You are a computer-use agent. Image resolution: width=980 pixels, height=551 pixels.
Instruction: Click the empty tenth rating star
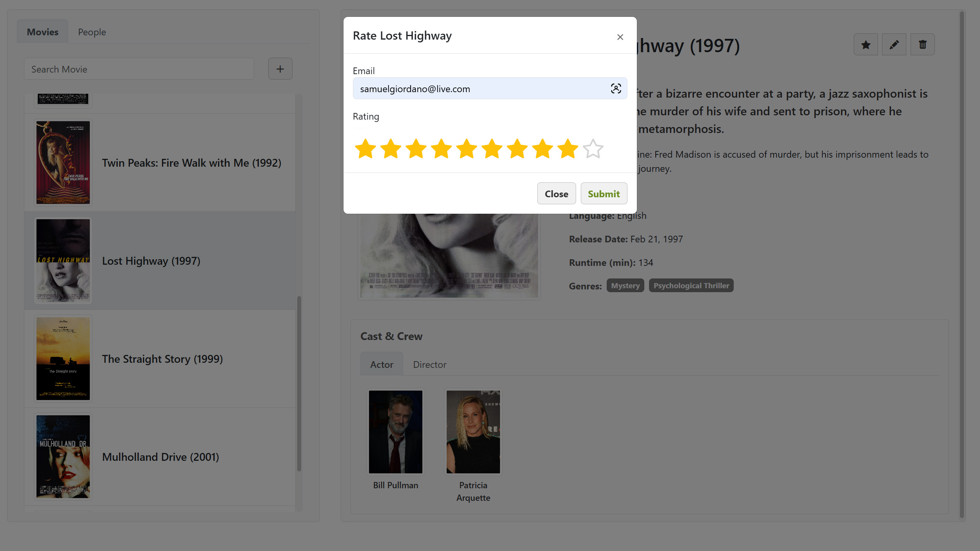click(x=593, y=149)
